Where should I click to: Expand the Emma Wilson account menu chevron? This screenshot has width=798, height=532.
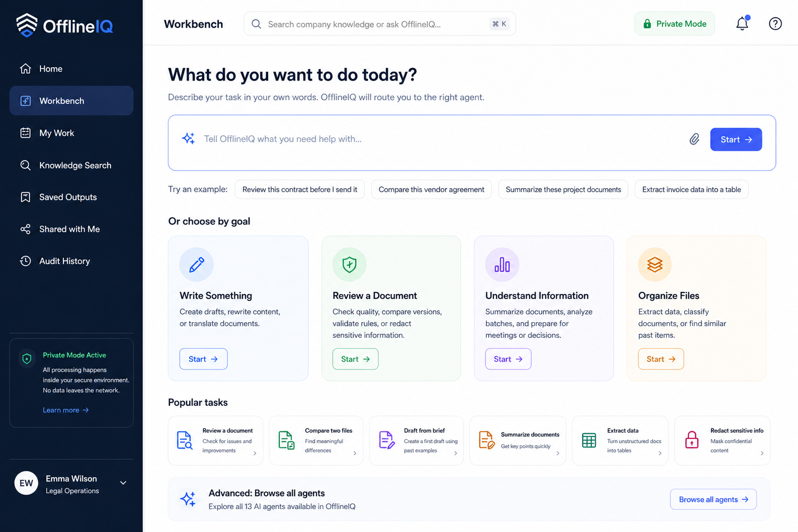click(x=123, y=483)
